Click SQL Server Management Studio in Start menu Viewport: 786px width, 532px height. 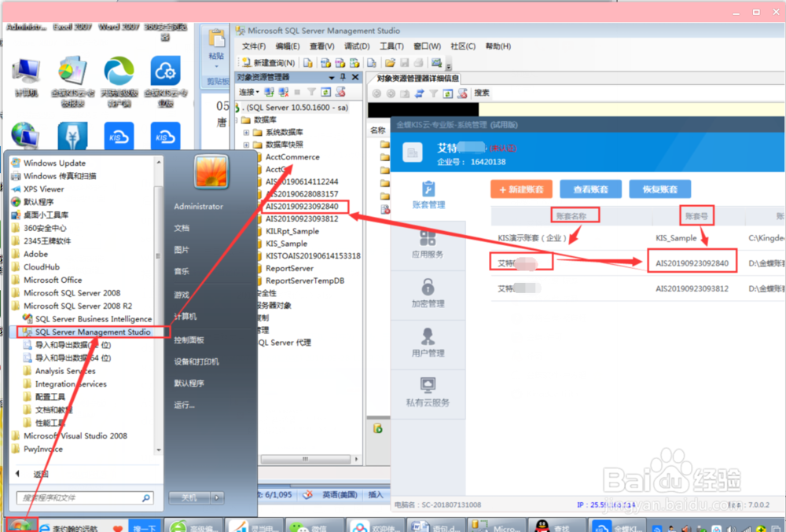(93, 332)
